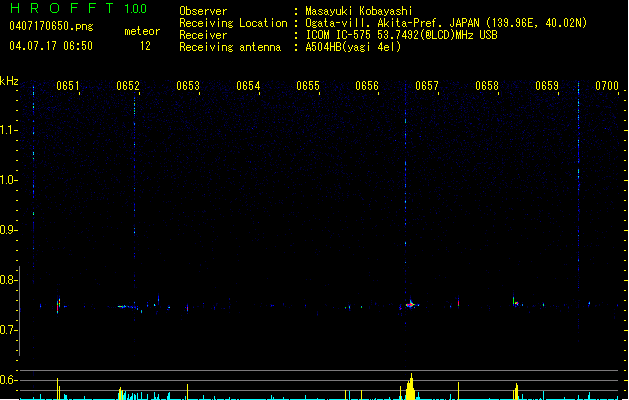Click the Ogata-vill. Akita-Pref. JAPAN location text
The image size is (629, 400).
tap(446, 23)
